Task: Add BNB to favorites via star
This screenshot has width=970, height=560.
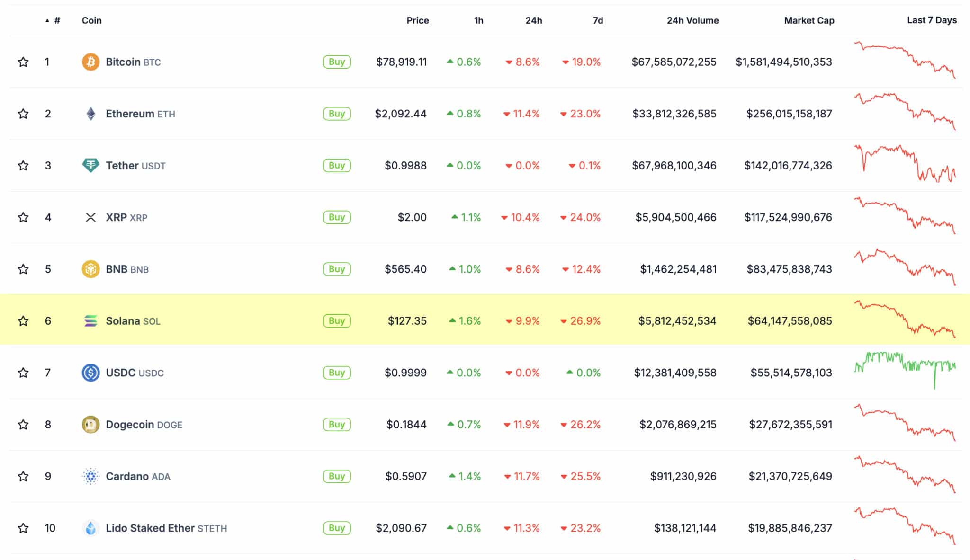Action: tap(23, 269)
